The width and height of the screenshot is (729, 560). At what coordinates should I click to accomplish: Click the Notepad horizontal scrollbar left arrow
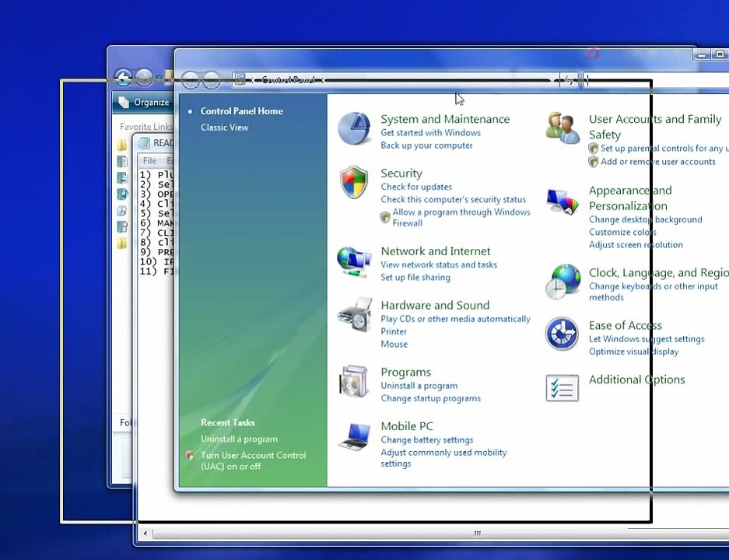[145, 533]
